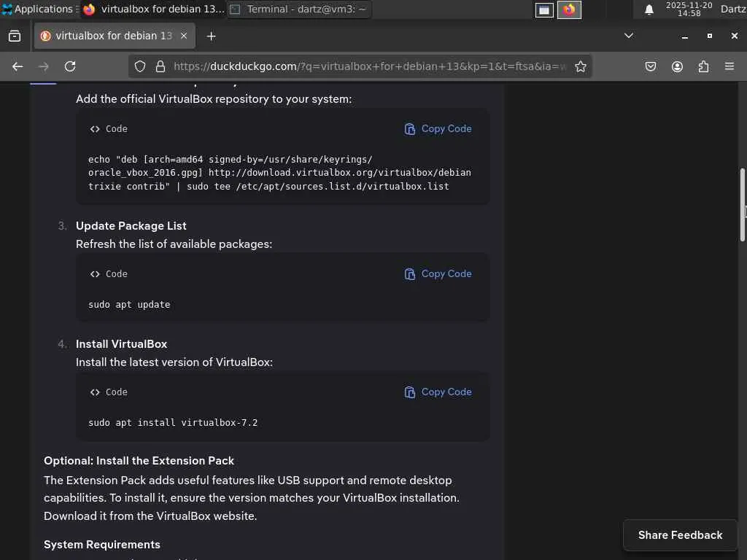Close the virtualbox for debian 13 tab
The height and width of the screenshot is (560, 747).
click(x=184, y=36)
